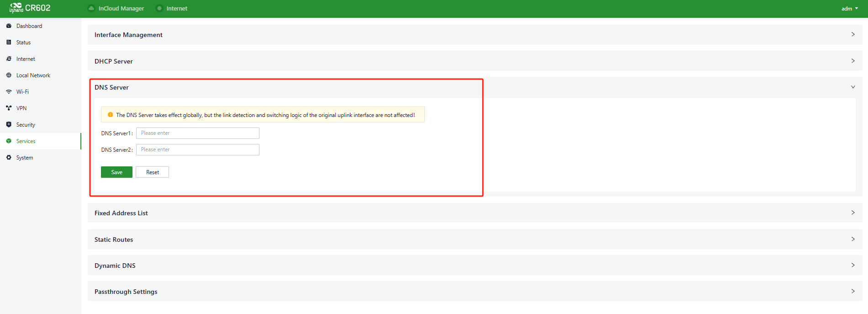Expand the Static Routes section chevron
This screenshot has height=314, width=868.
coord(853,239)
